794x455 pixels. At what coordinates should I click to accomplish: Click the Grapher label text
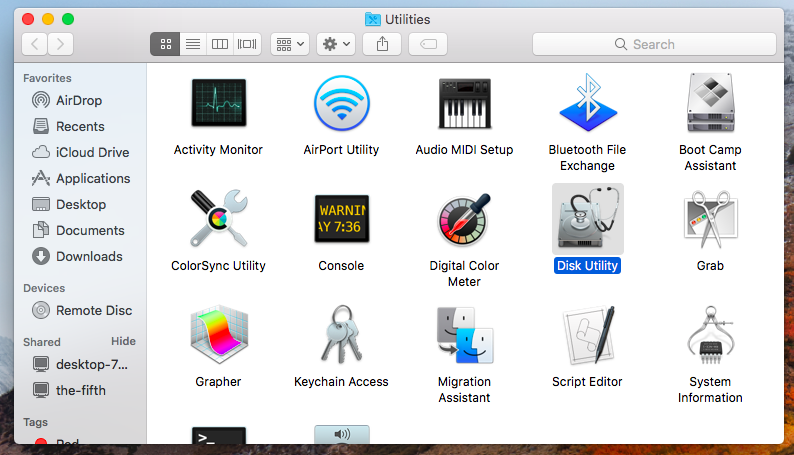click(218, 382)
